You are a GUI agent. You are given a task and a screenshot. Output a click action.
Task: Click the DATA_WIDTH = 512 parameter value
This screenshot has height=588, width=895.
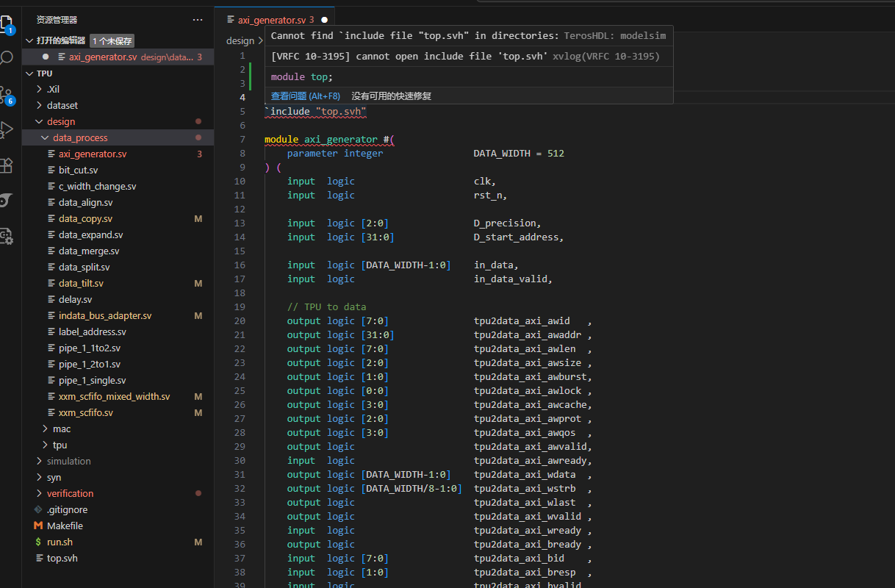(519, 153)
